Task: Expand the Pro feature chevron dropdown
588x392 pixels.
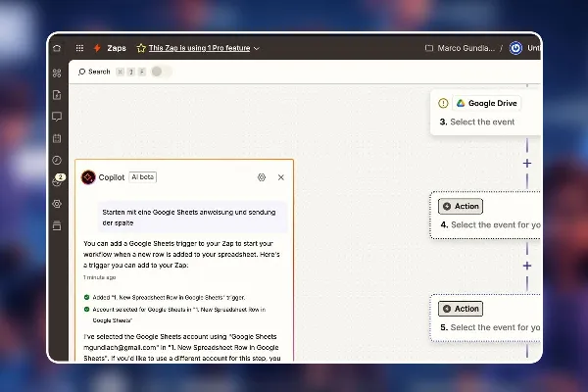Action: click(x=257, y=48)
